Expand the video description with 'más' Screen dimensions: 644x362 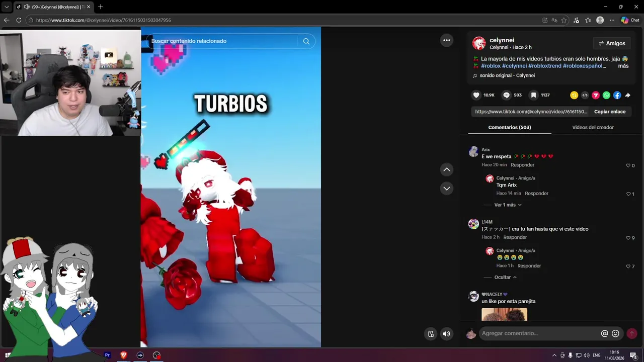tap(623, 66)
